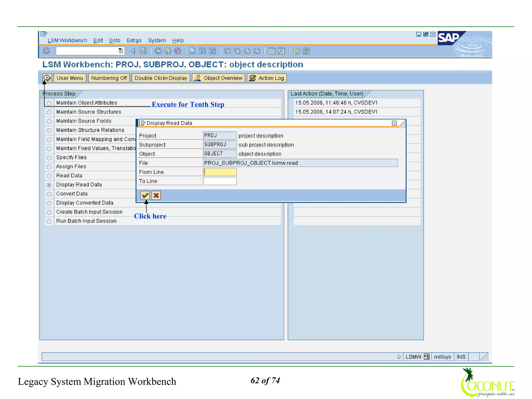Image resolution: width=532 pixels, height=399 pixels.
Task: Open the Goto menu
Action: pyautogui.click(x=115, y=41)
